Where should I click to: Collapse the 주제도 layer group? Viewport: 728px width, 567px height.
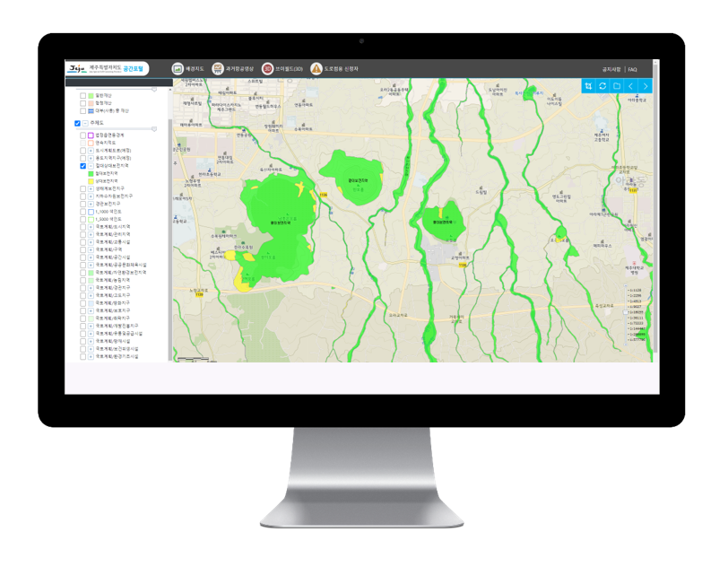(x=85, y=123)
